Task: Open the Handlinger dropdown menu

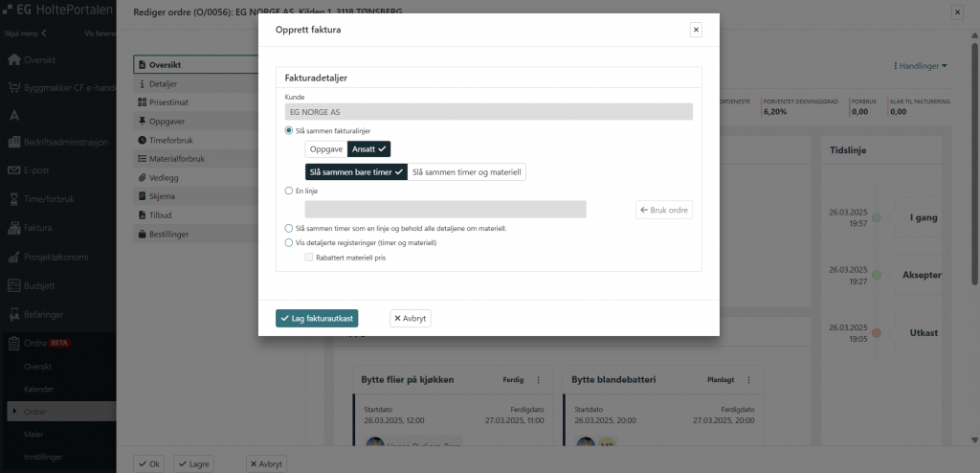Action: 920,66
